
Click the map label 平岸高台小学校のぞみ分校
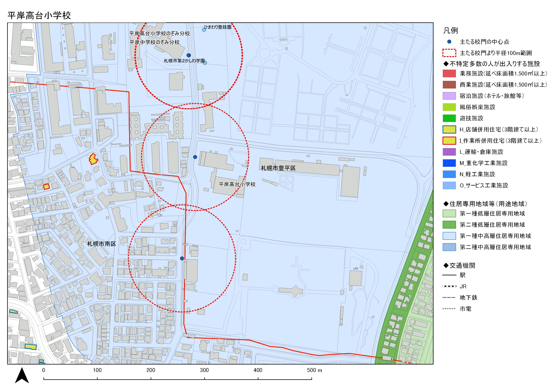point(159,34)
